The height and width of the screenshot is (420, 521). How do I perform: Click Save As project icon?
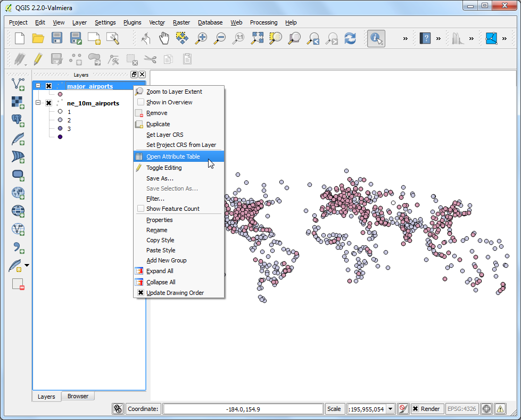tap(76, 38)
